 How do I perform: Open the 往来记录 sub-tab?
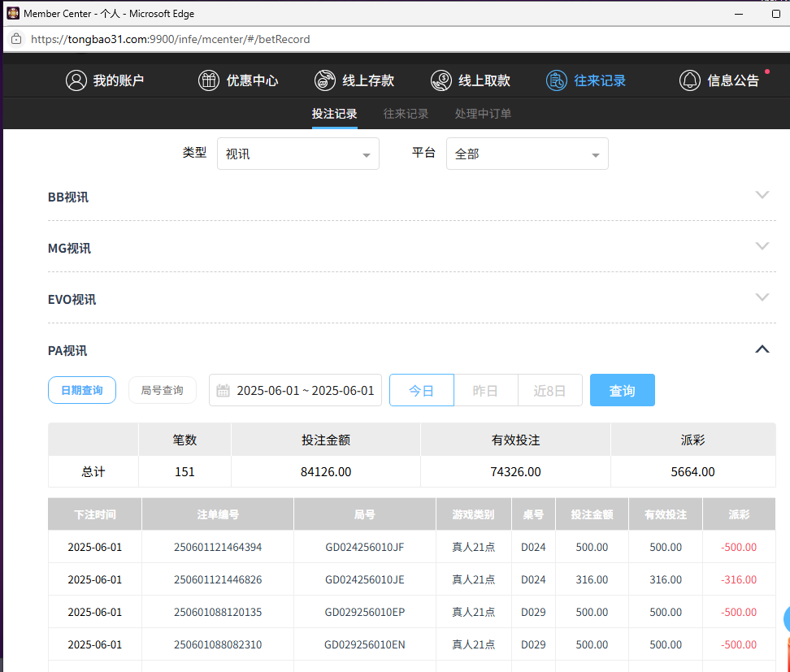(406, 114)
